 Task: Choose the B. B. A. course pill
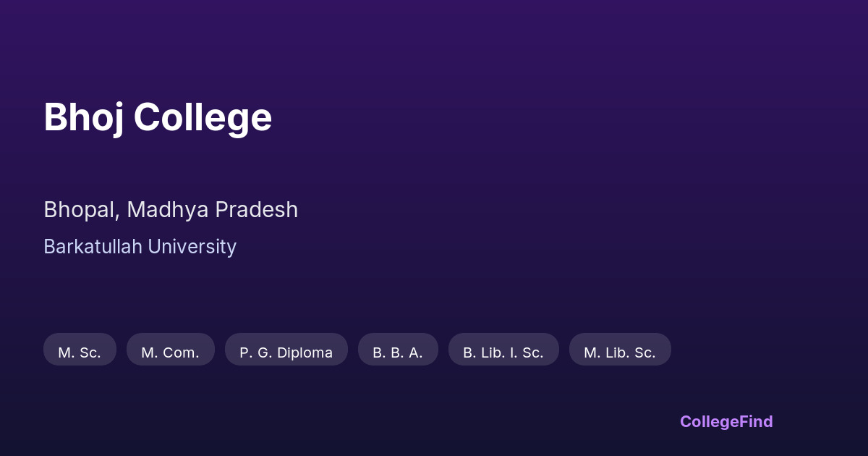[398, 350]
